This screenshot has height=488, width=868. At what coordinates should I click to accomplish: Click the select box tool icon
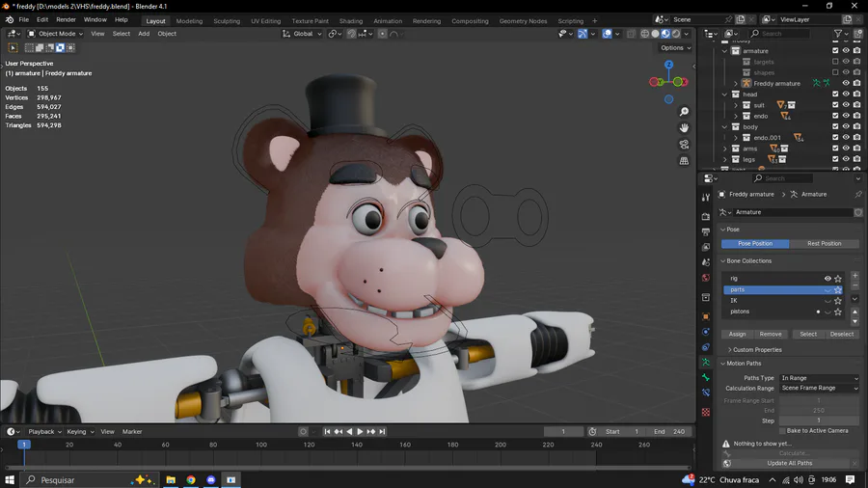(14, 48)
